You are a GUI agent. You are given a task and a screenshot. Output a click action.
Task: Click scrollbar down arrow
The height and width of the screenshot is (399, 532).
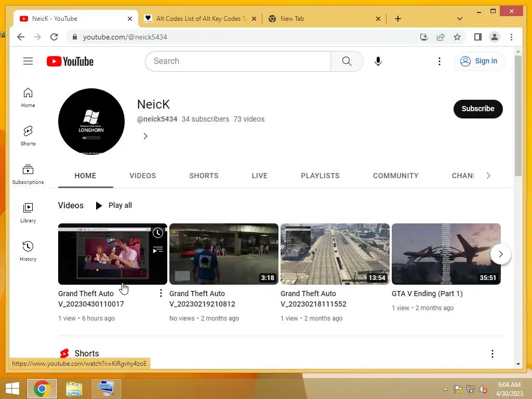[518, 364]
